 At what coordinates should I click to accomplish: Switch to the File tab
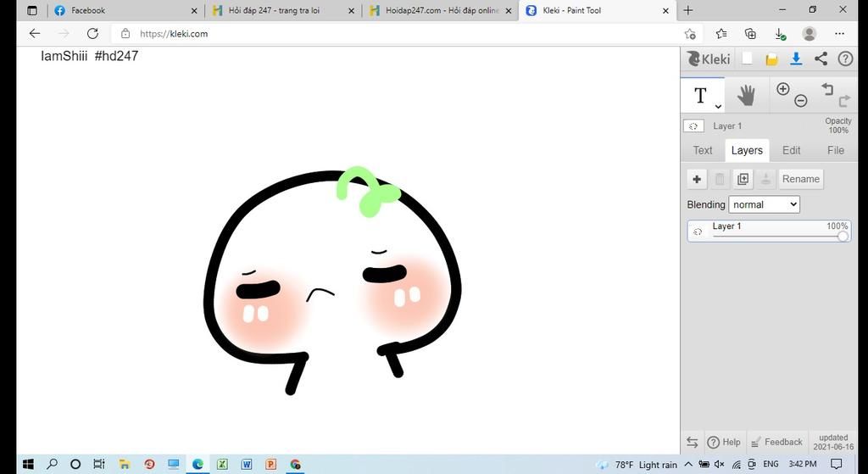tap(835, 151)
